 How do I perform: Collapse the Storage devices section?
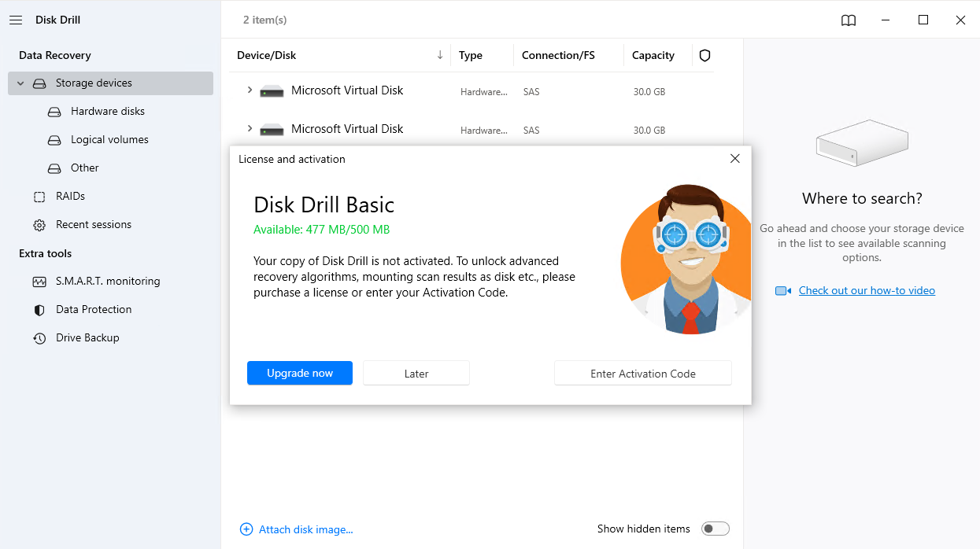click(19, 83)
